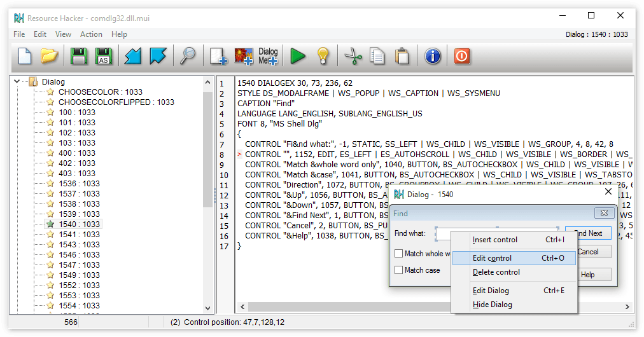The image size is (644, 337).
Task: Choose Insert control from context menu
Action: coord(514,240)
